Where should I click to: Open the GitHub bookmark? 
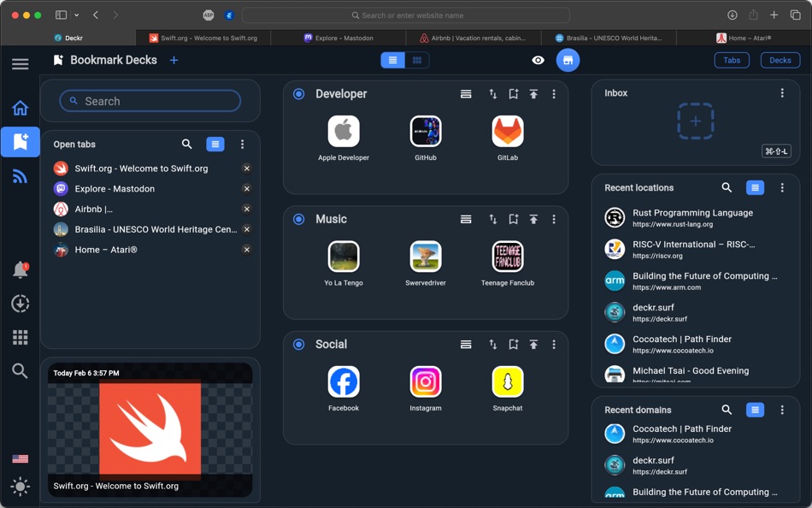tap(426, 131)
